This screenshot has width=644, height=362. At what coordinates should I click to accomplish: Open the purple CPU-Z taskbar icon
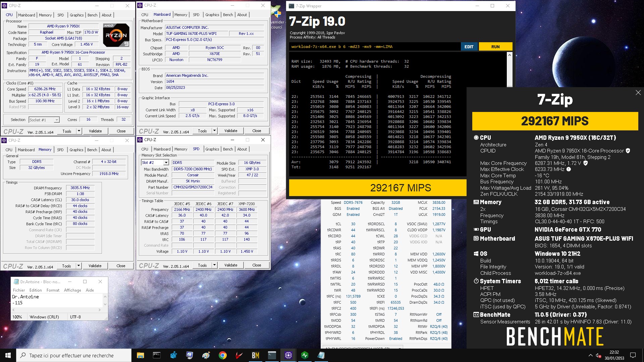tap(288, 355)
